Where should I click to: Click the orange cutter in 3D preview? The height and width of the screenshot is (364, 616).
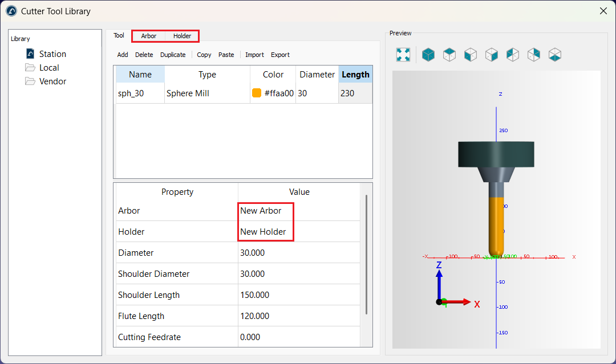496,227
